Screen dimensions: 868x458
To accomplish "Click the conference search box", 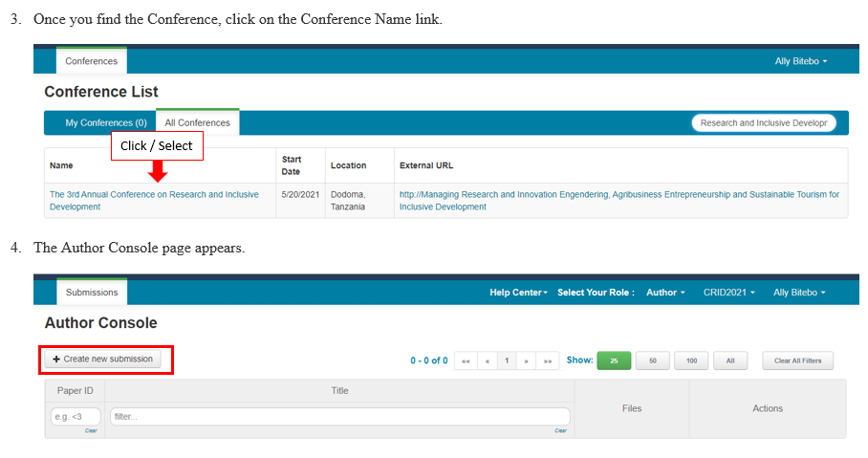I will coord(763,123).
